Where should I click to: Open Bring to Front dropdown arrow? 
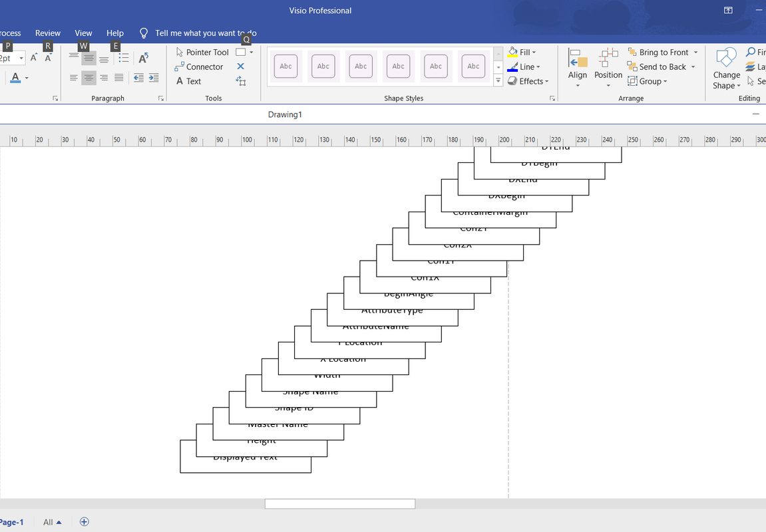point(695,53)
